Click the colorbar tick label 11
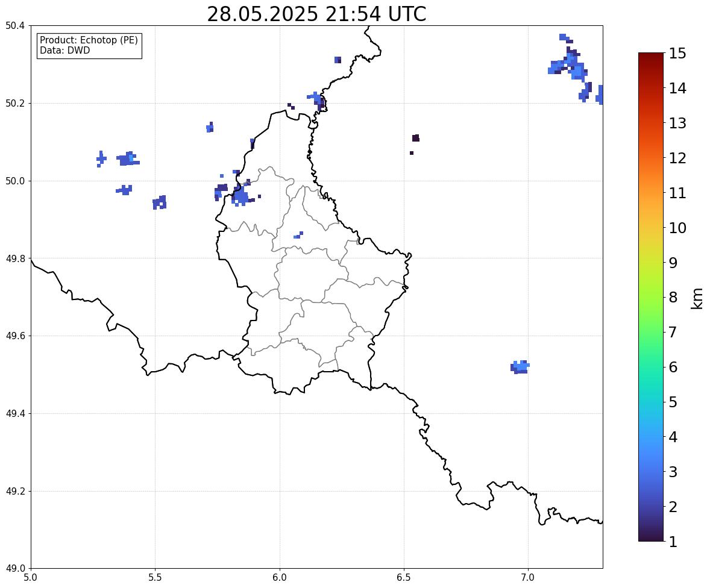Screen dimensions: 710x588 point(677,193)
